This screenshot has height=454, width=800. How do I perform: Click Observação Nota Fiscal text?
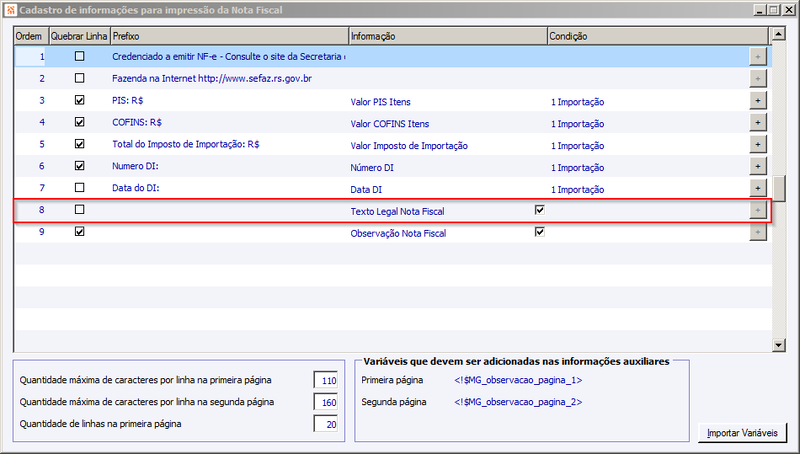coord(398,234)
